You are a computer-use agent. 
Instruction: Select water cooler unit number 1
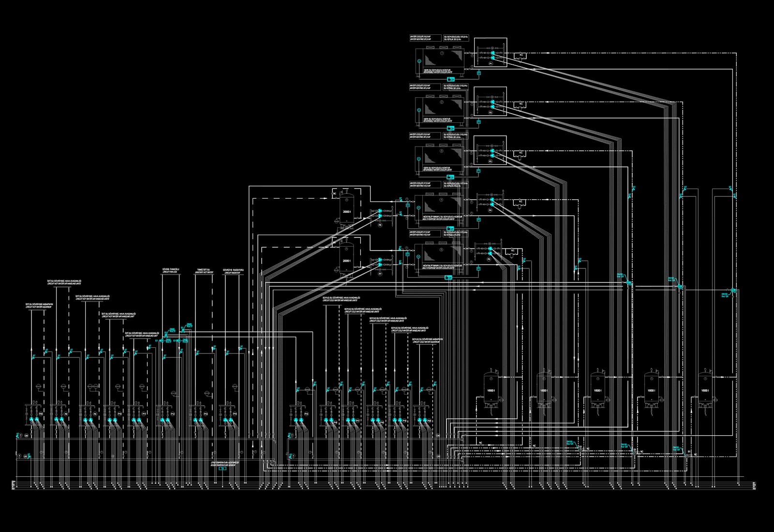tap(440, 61)
